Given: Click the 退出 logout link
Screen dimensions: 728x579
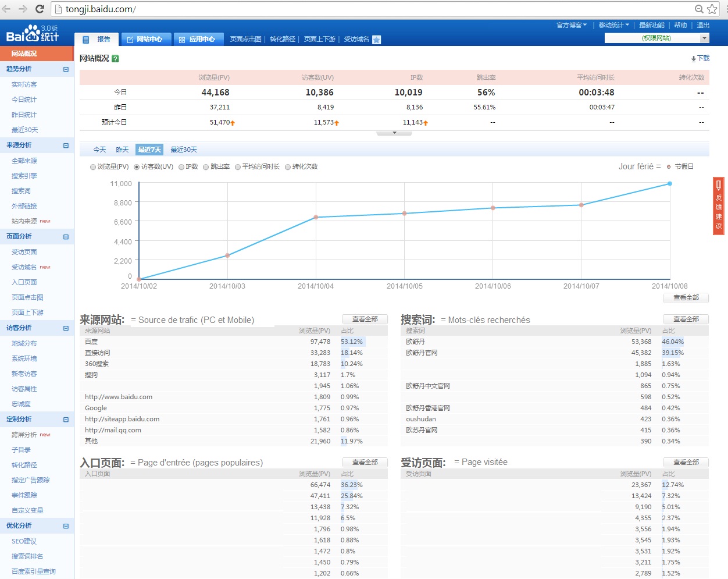Looking at the screenshot, I should coord(704,26).
